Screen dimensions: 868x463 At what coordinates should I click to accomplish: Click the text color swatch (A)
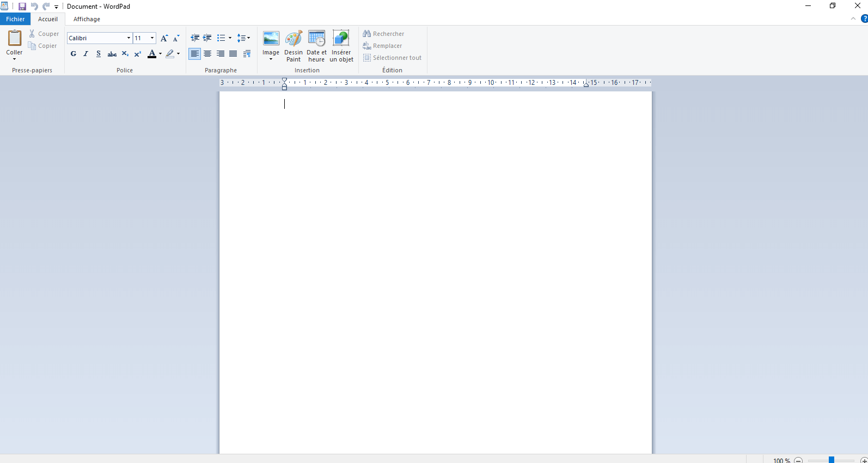(x=152, y=54)
